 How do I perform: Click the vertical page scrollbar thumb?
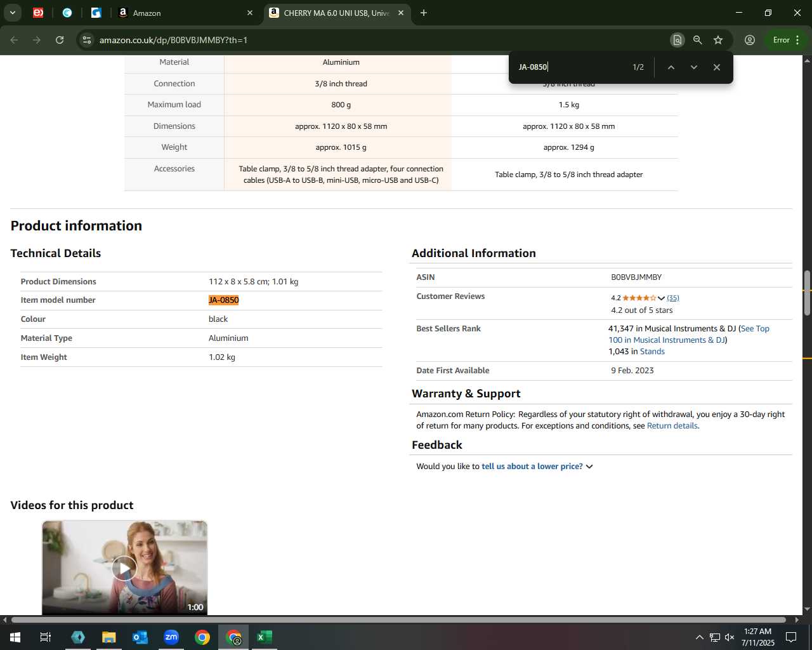pyautogui.click(x=807, y=293)
